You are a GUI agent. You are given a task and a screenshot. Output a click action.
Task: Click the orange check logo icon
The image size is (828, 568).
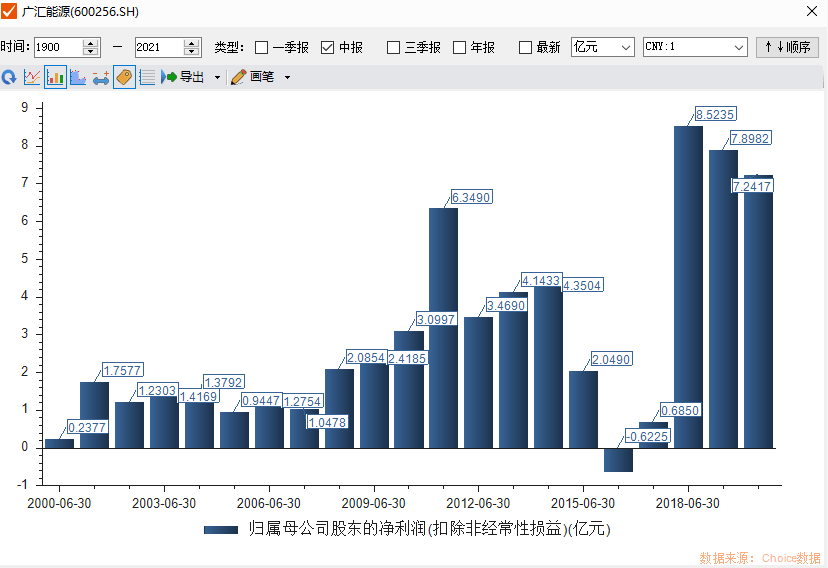coord(9,11)
